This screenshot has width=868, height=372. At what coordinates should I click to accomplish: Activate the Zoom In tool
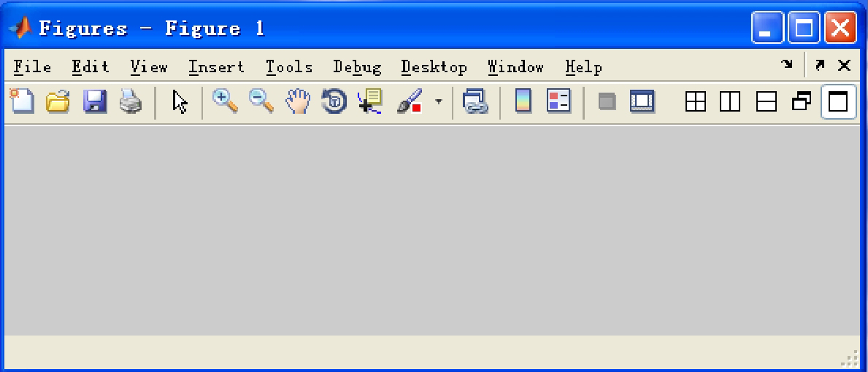click(x=226, y=101)
